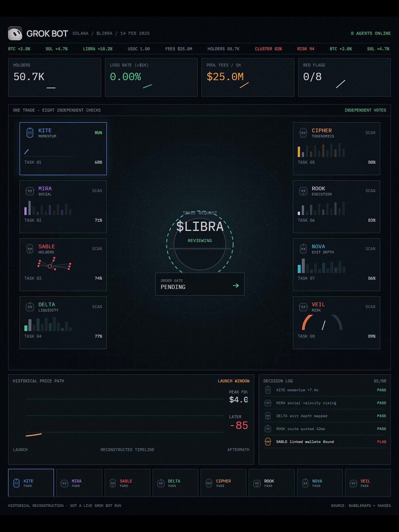This screenshot has width=399, height=532.
Task: Click the robot icon on DELTA Liquidity card
Action: [30, 307]
